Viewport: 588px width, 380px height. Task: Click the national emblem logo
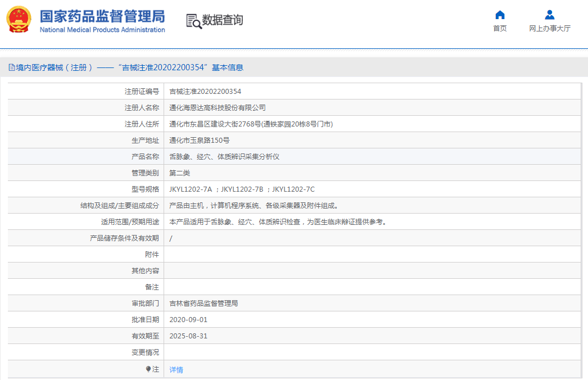[19, 20]
